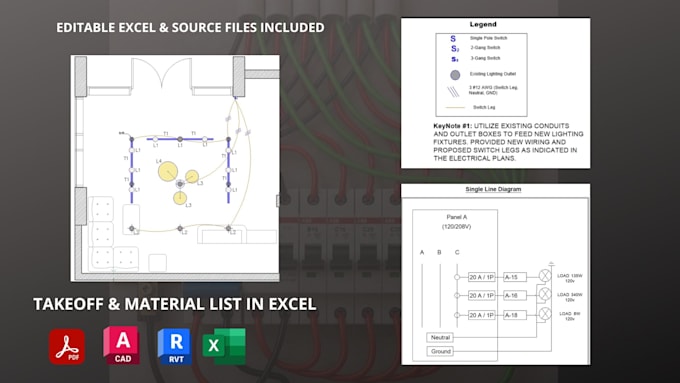The image size is (680, 383).
Task: Click the LOAD label beside the A-15 lamp
Action: pos(570,278)
